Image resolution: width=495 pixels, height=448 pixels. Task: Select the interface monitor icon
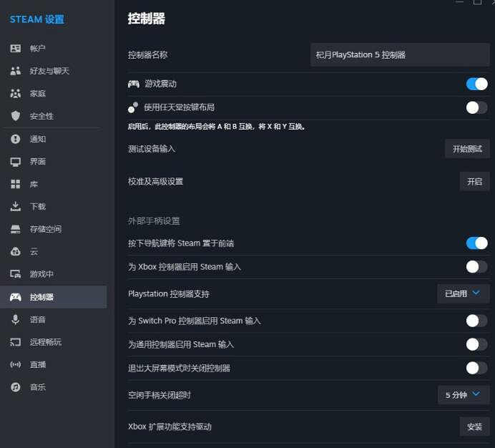tap(16, 162)
